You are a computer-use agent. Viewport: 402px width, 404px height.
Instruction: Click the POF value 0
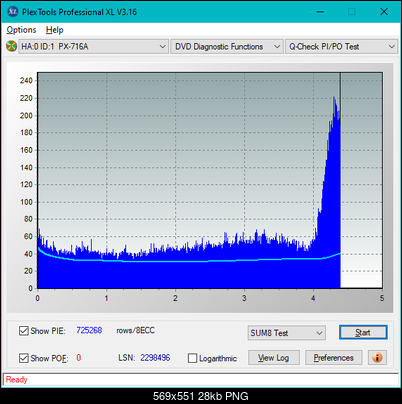tap(79, 358)
